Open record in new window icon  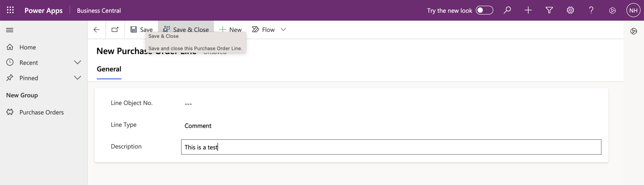115,30
